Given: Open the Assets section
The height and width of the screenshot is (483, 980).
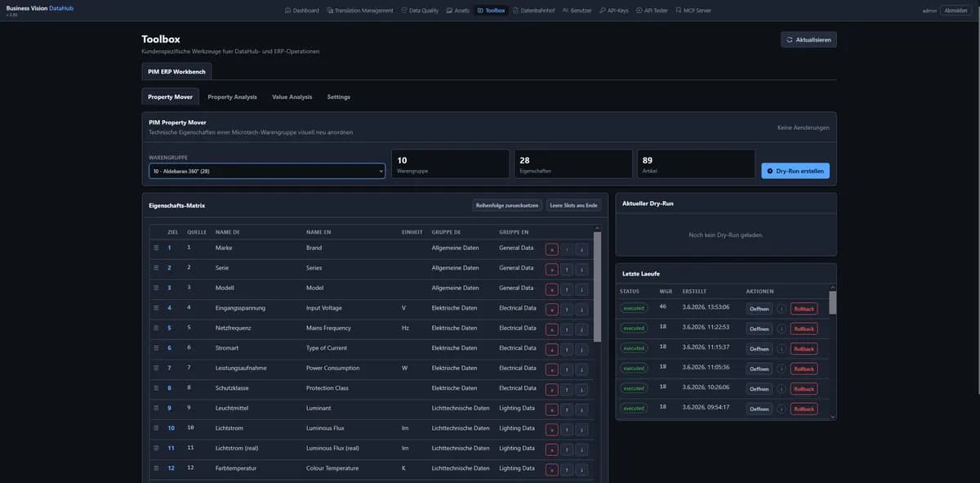Looking at the screenshot, I should (458, 11).
